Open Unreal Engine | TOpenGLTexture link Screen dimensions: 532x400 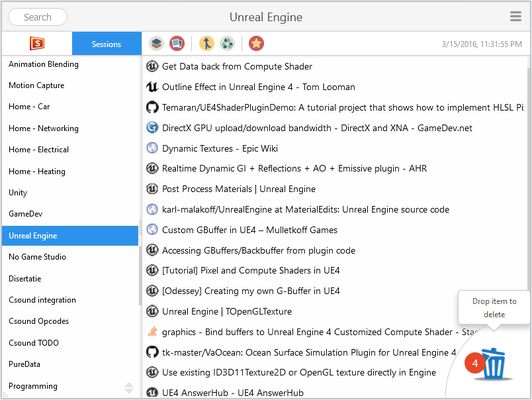(x=227, y=311)
